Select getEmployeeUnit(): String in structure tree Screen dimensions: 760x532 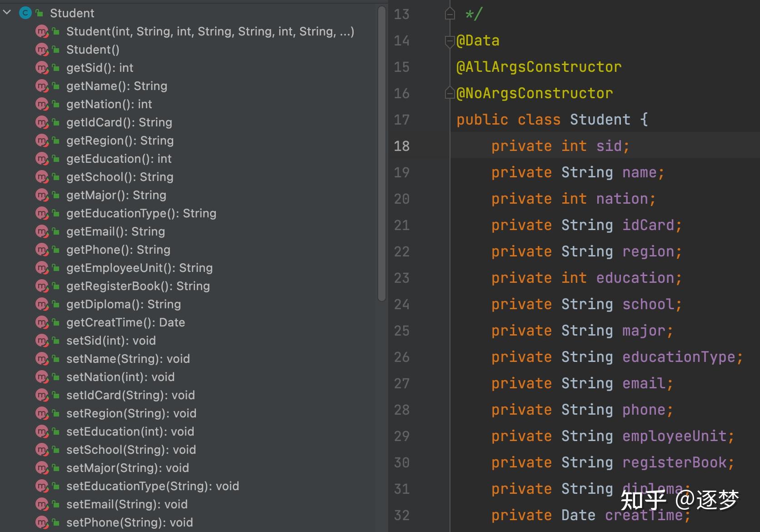tap(140, 268)
